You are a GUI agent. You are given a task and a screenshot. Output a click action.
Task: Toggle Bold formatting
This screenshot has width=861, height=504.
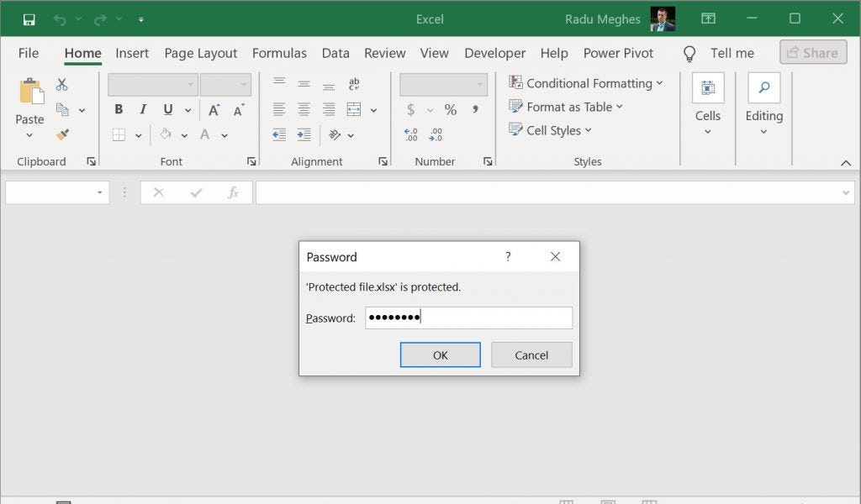point(119,109)
